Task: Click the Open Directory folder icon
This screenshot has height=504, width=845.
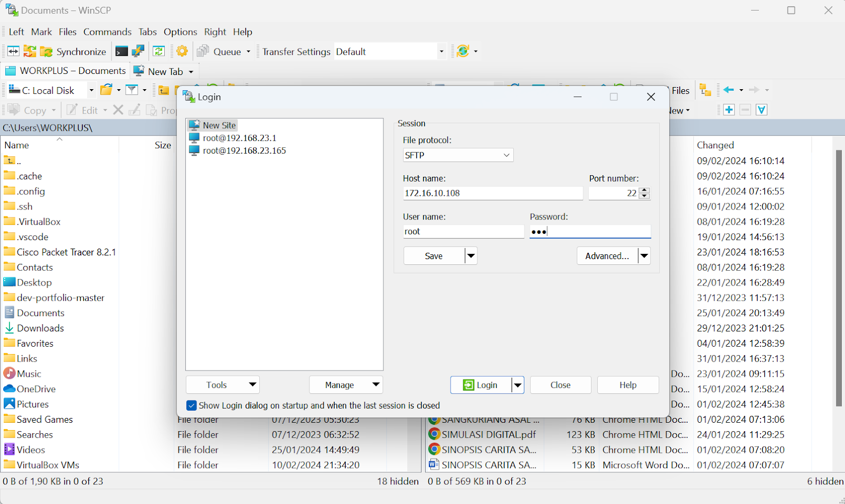Action: click(107, 90)
